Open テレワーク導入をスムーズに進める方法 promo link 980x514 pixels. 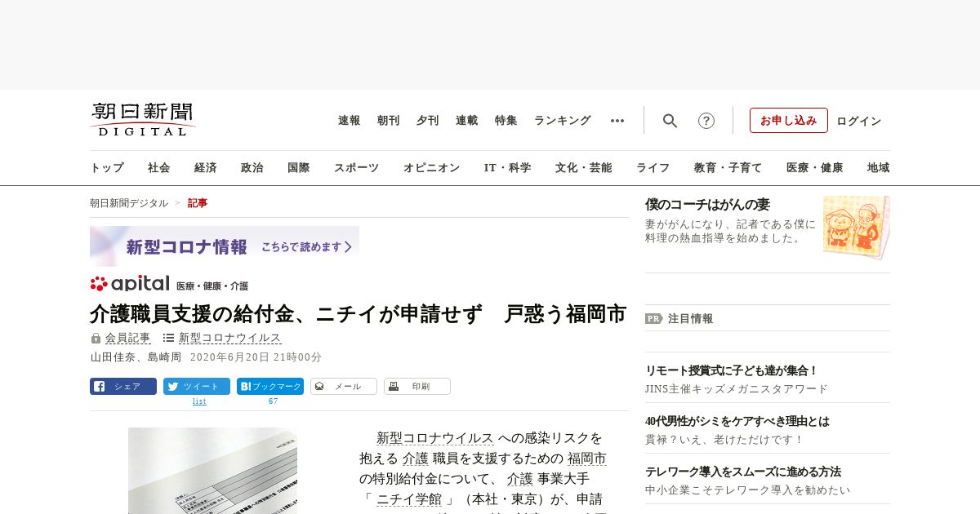click(743, 472)
